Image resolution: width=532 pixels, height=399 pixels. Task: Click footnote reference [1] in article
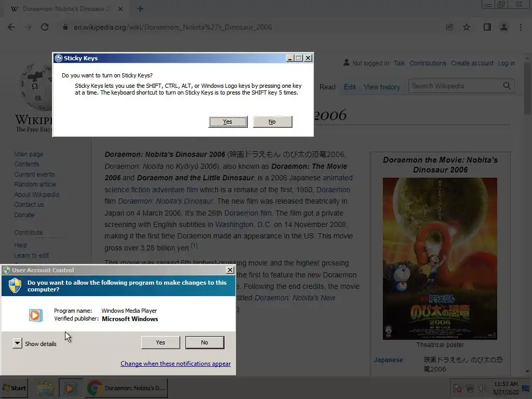click(x=194, y=245)
